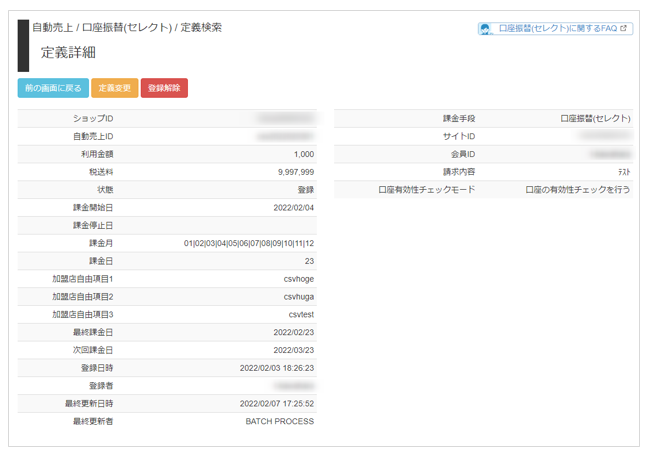This screenshot has width=654, height=463.
Task: Open the 口座振替(セレクト)に関するFAQ link
Action: pyautogui.click(x=557, y=28)
